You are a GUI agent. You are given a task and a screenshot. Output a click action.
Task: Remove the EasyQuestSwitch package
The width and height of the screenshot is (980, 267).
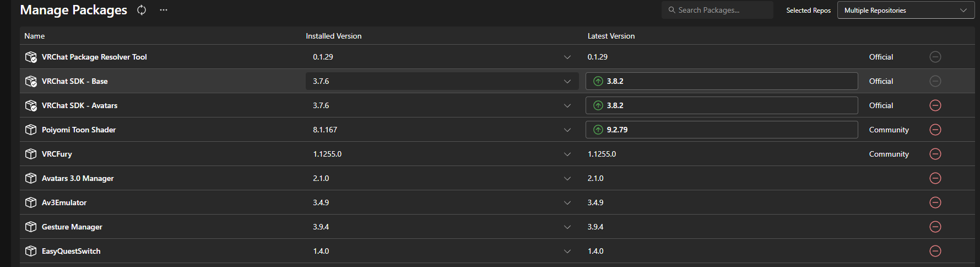click(x=935, y=251)
